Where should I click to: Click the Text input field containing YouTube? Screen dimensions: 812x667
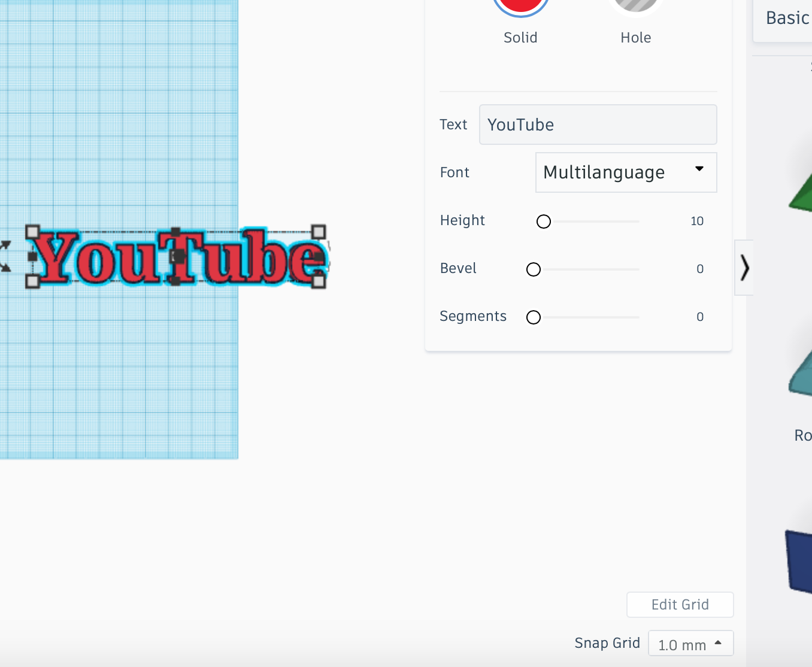[x=598, y=125]
